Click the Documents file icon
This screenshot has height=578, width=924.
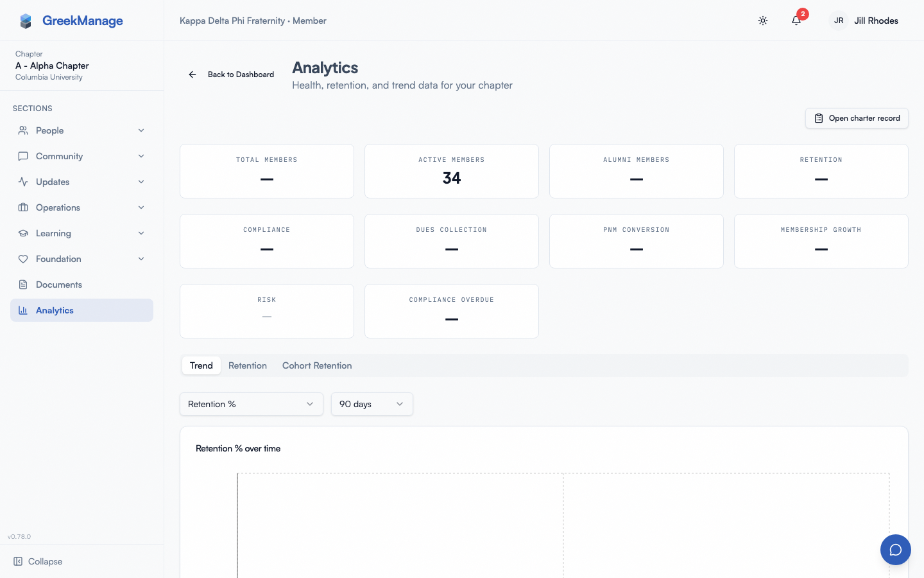23,285
